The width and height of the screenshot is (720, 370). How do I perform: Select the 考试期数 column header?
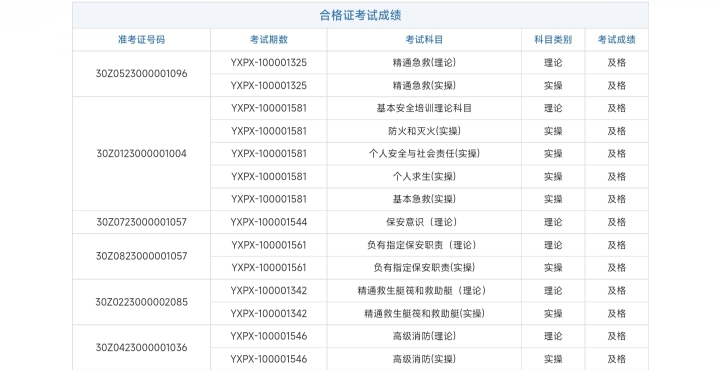269,40
